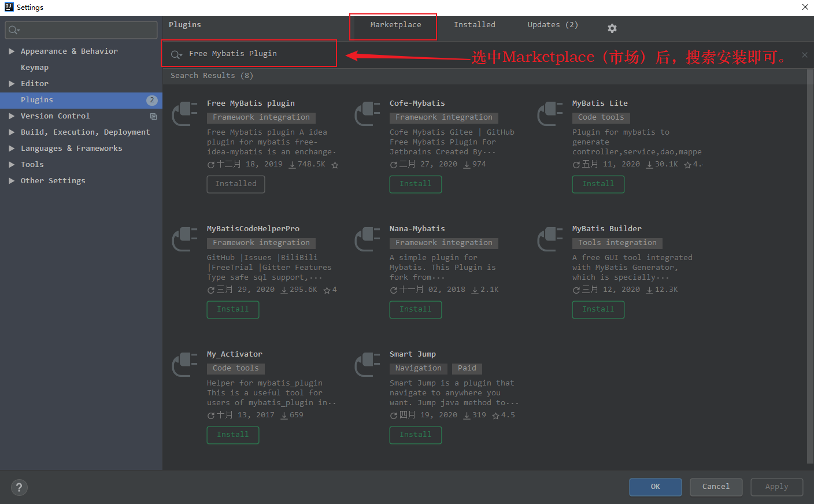Install the MyBatis Builder plugin

coord(598,309)
